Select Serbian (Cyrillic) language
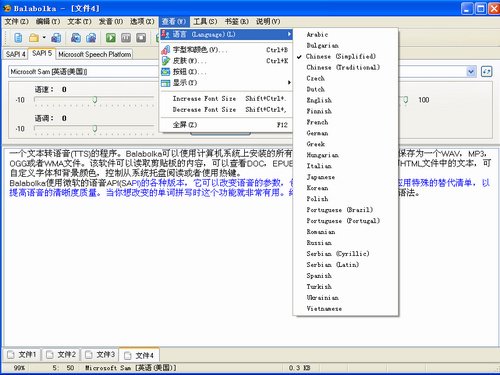Viewport: 500px width, 375px height. (x=345, y=254)
